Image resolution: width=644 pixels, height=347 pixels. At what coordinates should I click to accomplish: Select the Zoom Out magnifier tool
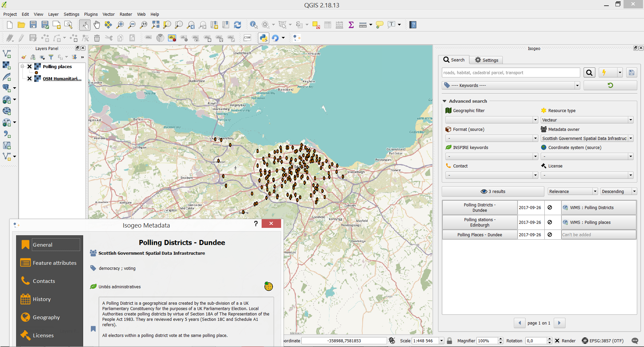[132, 25]
